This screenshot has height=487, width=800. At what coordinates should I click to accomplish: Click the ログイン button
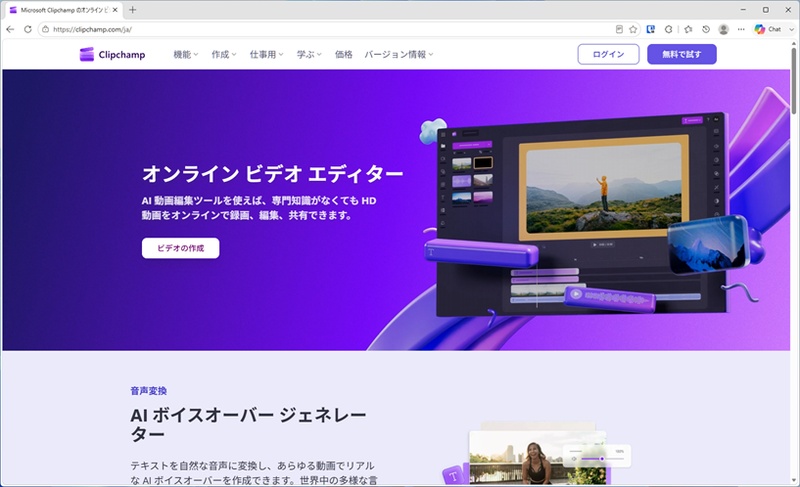click(608, 54)
